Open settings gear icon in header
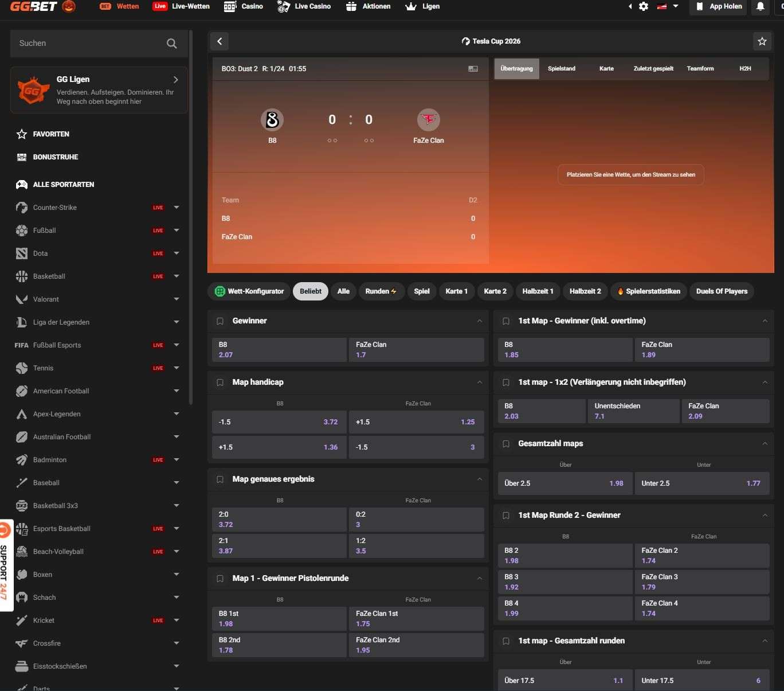Viewport: 784px width, 691px height. pyautogui.click(x=644, y=6)
